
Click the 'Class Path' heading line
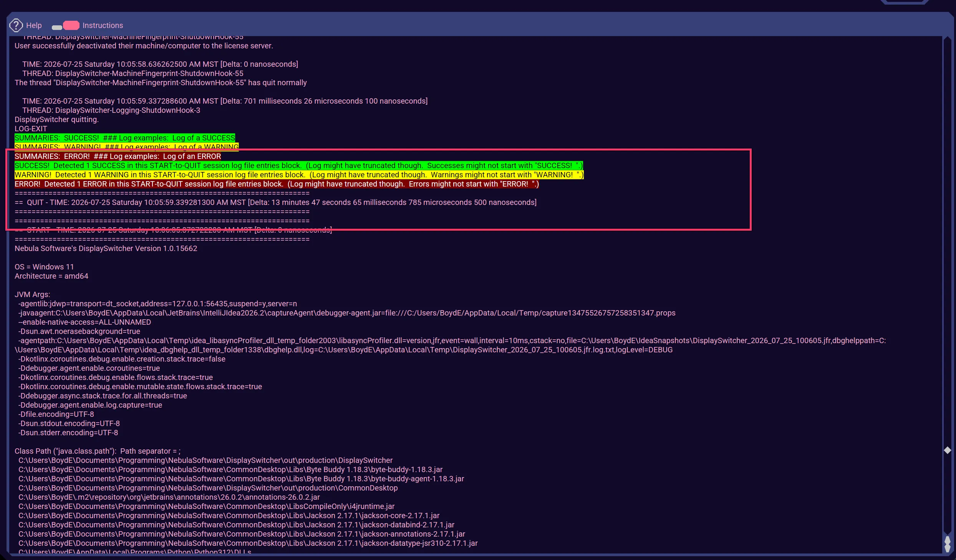coord(98,451)
